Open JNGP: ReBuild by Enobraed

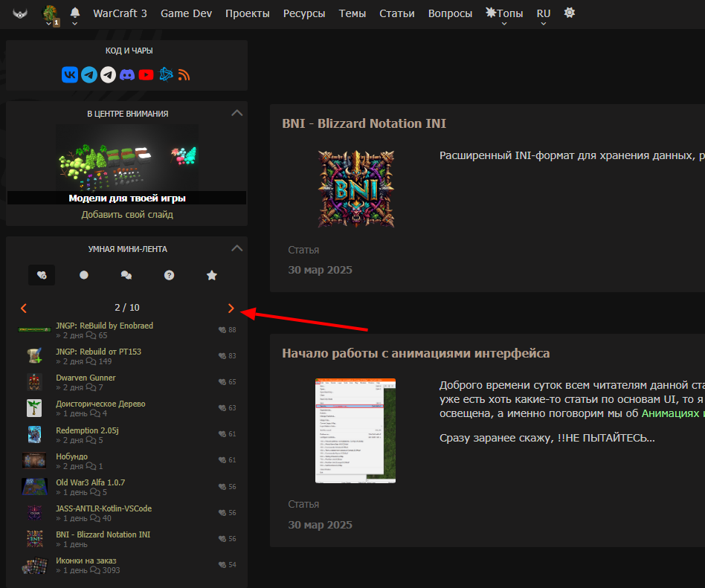click(x=104, y=326)
